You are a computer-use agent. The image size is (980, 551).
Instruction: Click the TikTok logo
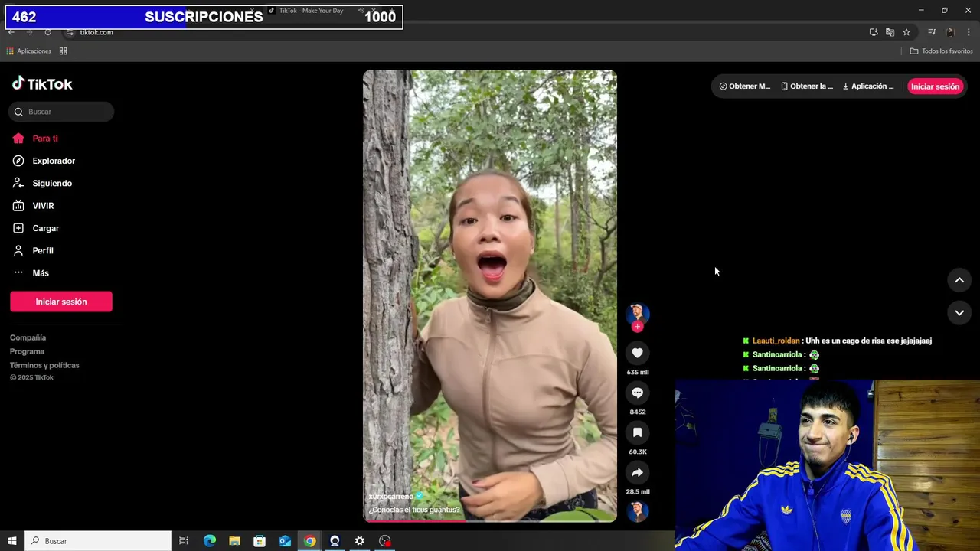[42, 84]
